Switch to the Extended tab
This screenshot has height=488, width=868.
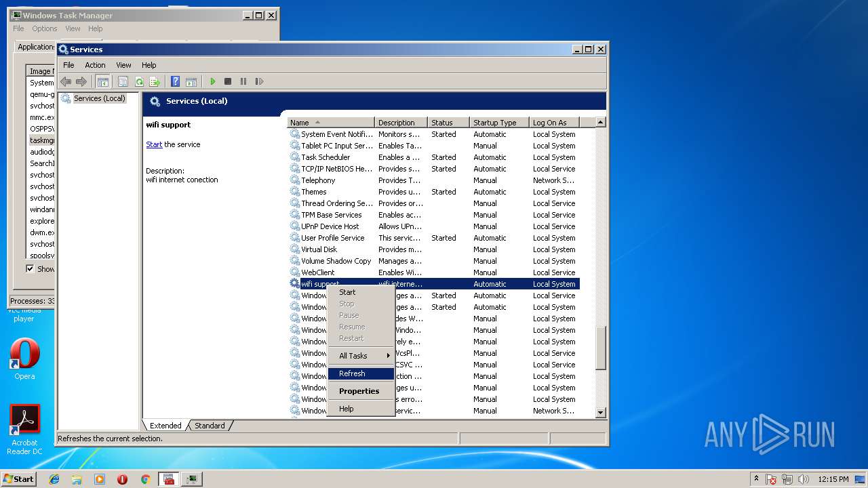point(165,426)
